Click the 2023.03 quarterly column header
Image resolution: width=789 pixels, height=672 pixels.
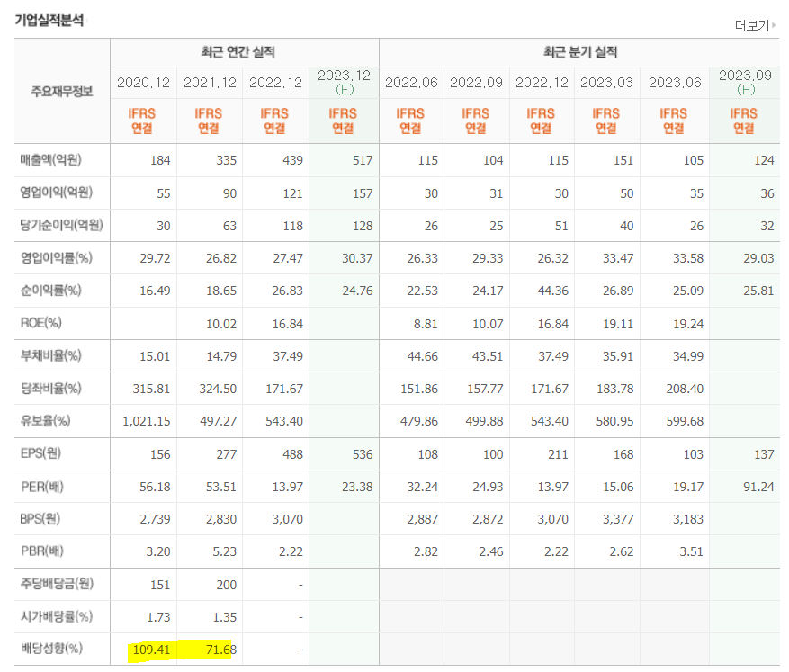click(x=606, y=83)
